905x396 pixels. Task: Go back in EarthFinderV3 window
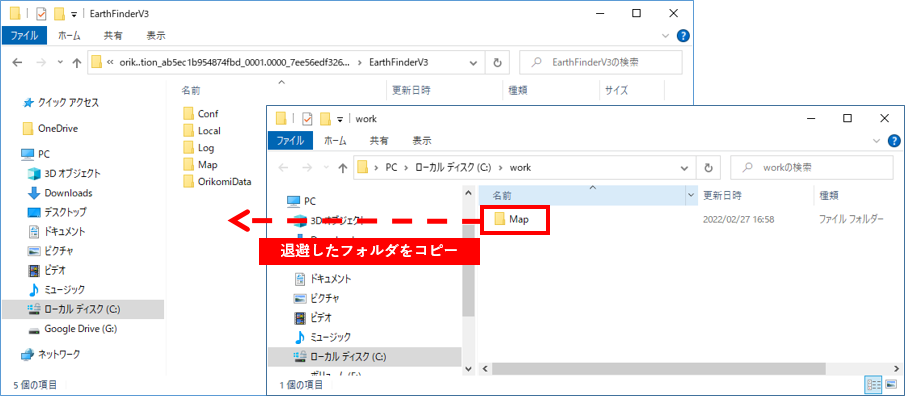[17, 62]
